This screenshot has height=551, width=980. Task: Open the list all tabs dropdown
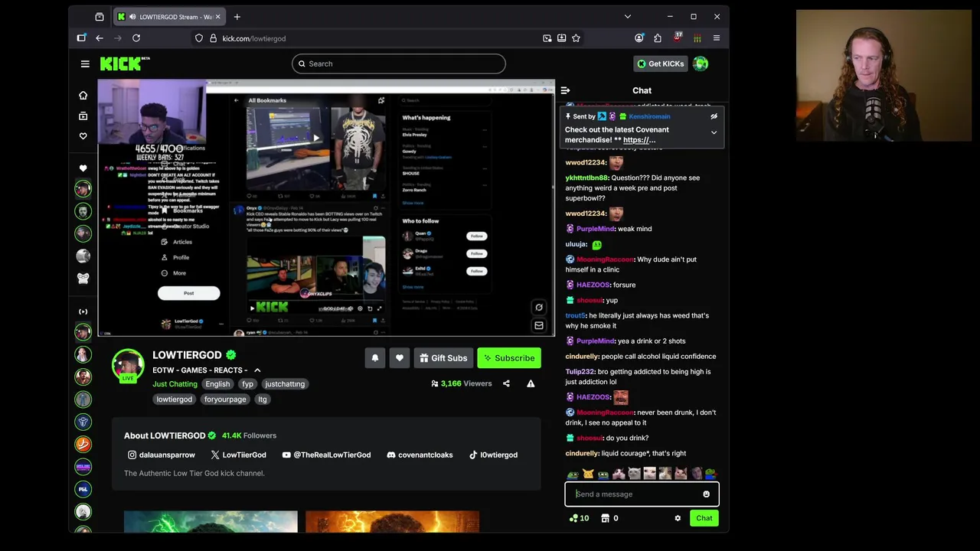tap(627, 17)
